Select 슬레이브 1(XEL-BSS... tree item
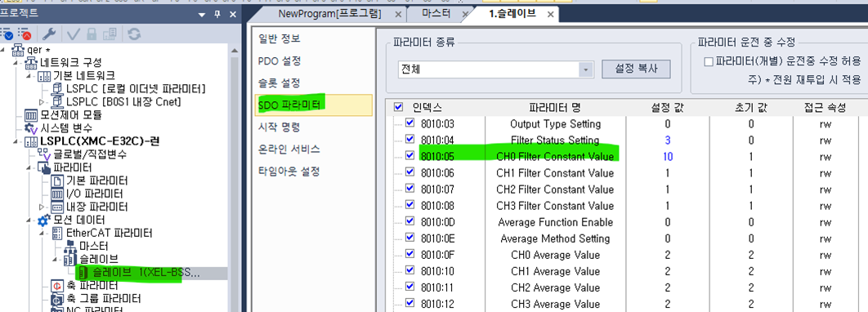 tap(146, 272)
